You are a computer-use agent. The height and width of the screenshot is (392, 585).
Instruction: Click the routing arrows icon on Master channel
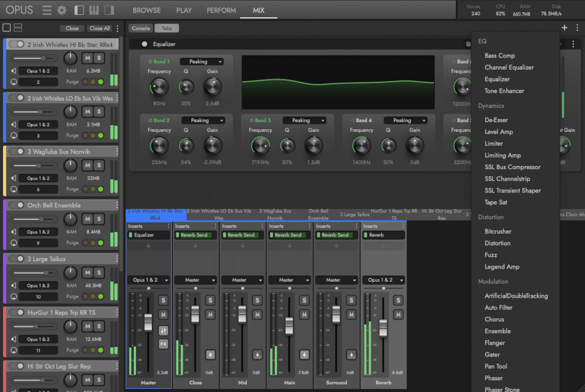point(163,330)
